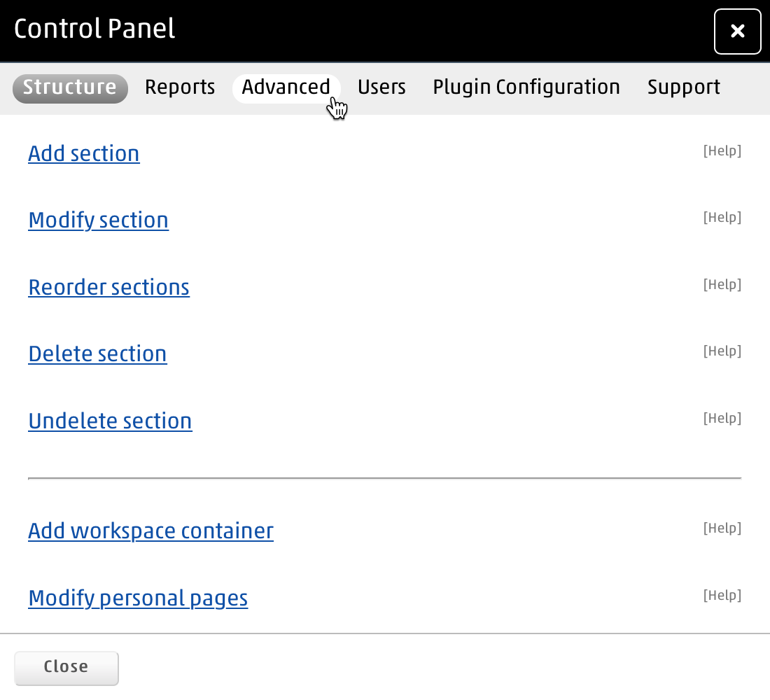
Task: Open Help for Delete section
Action: (x=722, y=351)
